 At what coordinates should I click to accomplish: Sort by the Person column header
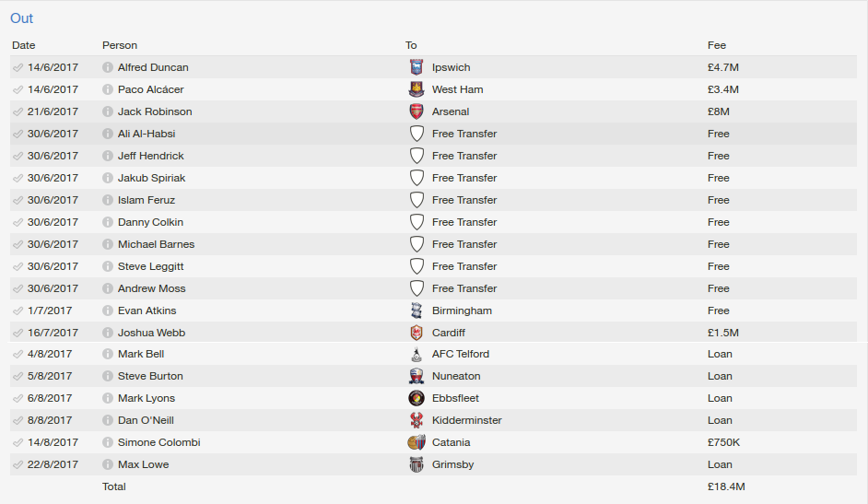pos(120,45)
